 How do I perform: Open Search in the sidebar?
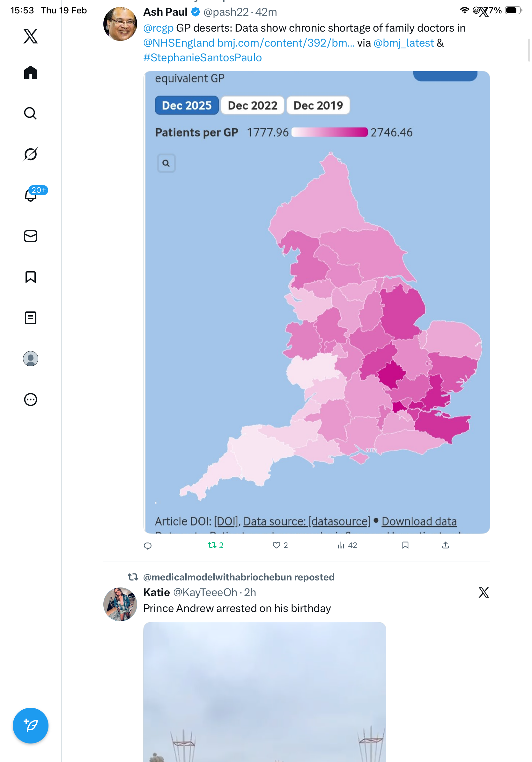pyautogui.click(x=31, y=114)
